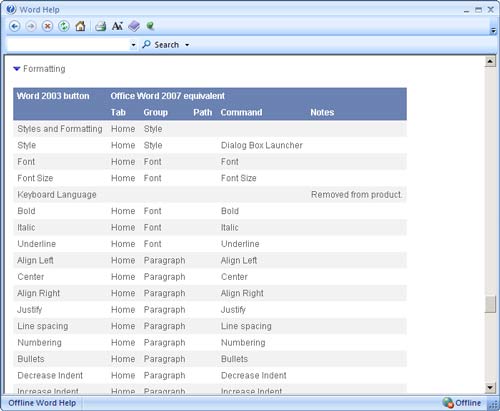Click 'Paragraph' in the Decrease Indent row
The width and height of the screenshot is (500, 411).
[x=164, y=375]
